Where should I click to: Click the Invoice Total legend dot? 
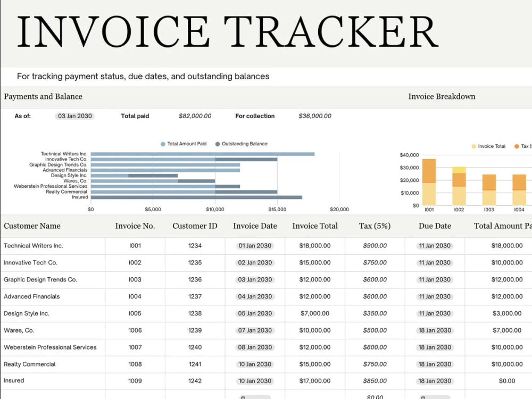473,146
